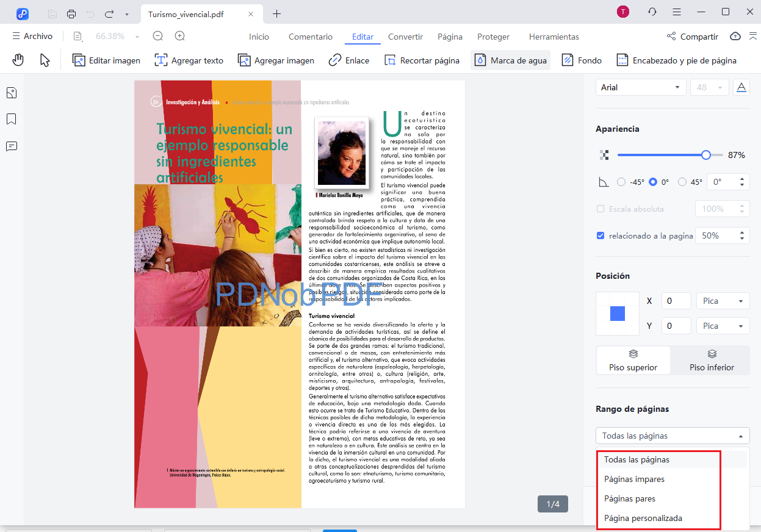761x532 pixels.
Task: Select the Marca de agua tool
Action: 510,60
